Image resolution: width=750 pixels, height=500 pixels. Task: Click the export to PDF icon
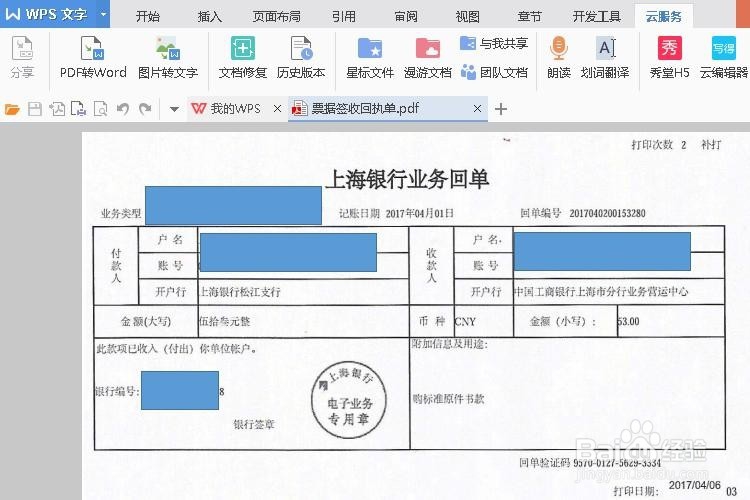57,109
